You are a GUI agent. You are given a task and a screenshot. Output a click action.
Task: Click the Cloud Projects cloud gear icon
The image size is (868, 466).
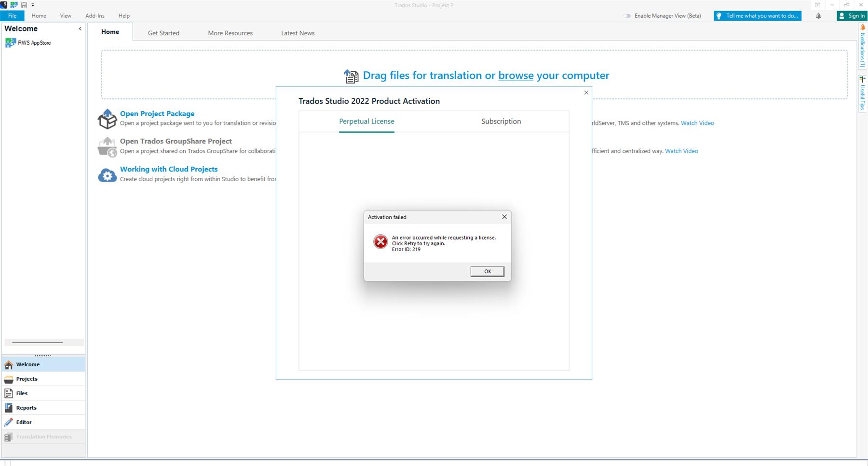click(107, 175)
